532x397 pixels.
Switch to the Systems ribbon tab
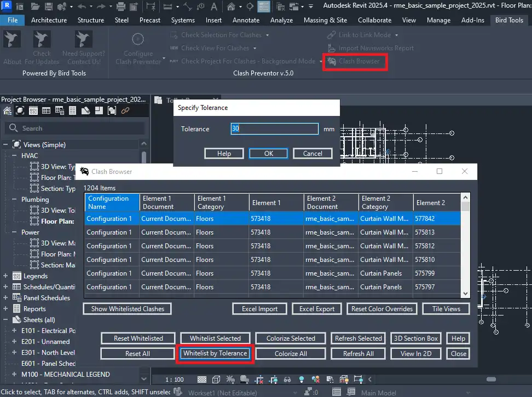(182, 20)
